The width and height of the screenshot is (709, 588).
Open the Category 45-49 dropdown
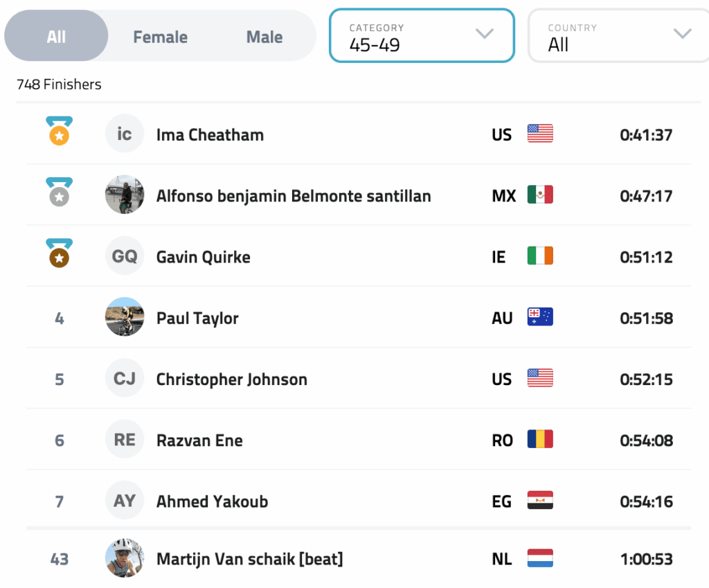pyautogui.click(x=421, y=36)
